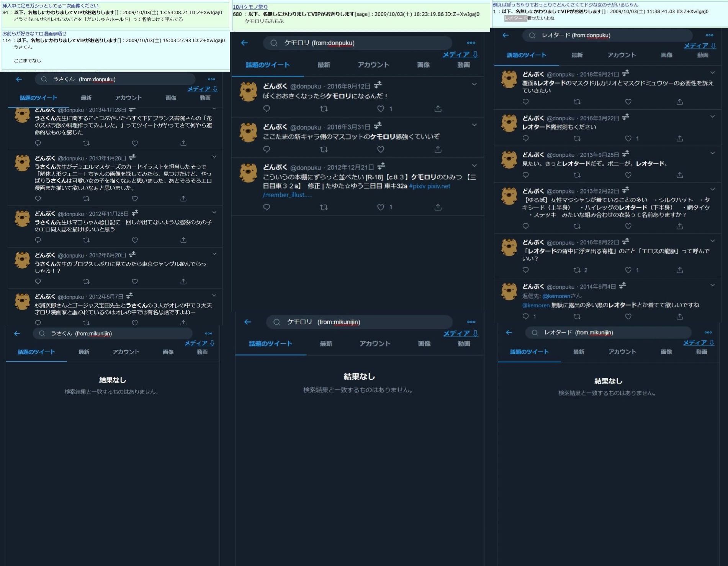This screenshot has width=728, height=566.
Task: Like the 2012年6月20日 うさくん先生のブログ tweet
Action: click(x=135, y=282)
